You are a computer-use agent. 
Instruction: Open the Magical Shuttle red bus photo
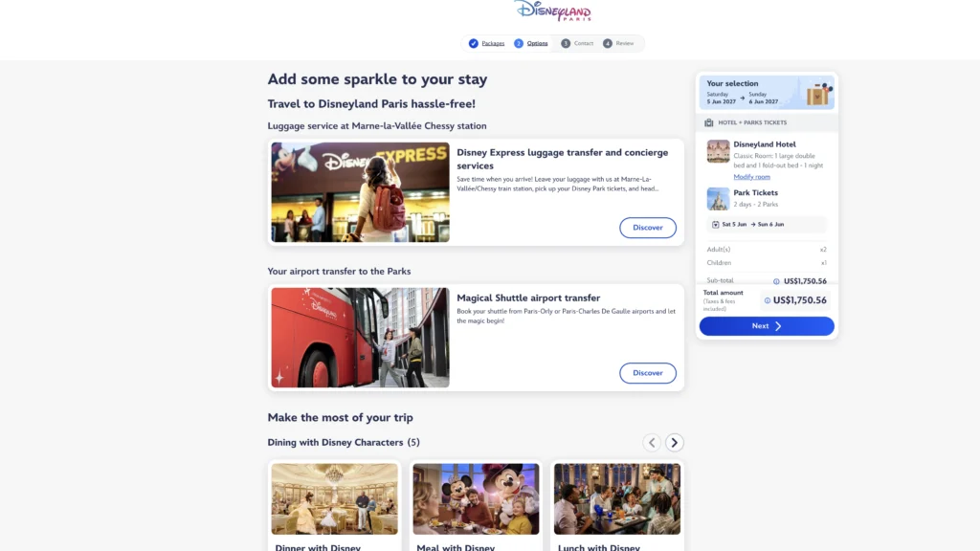point(360,338)
